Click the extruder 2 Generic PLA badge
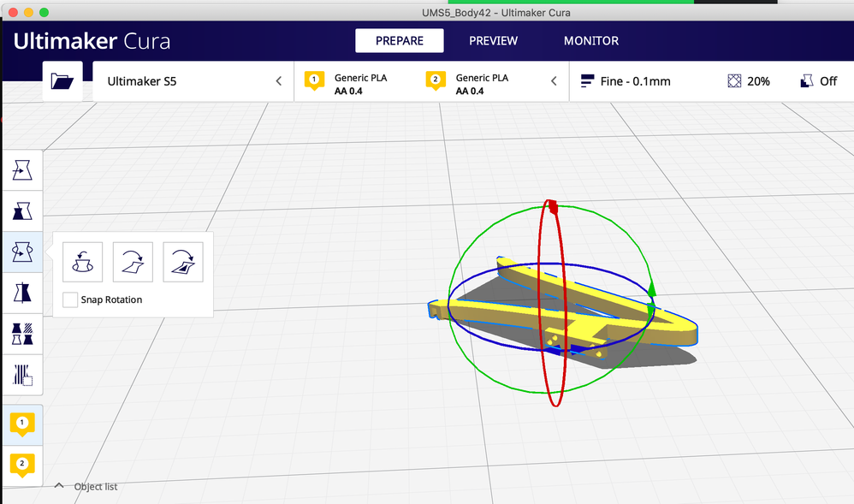The width and height of the screenshot is (854, 504). (x=436, y=80)
